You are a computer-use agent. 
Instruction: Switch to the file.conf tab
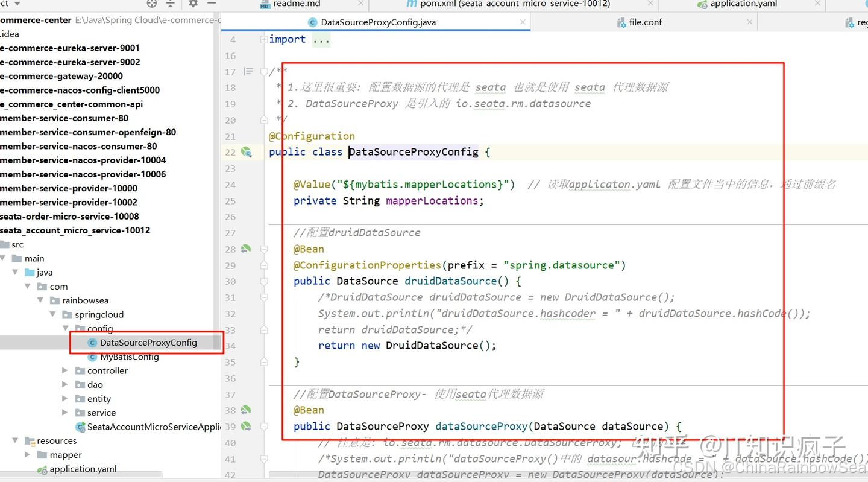[x=645, y=22]
